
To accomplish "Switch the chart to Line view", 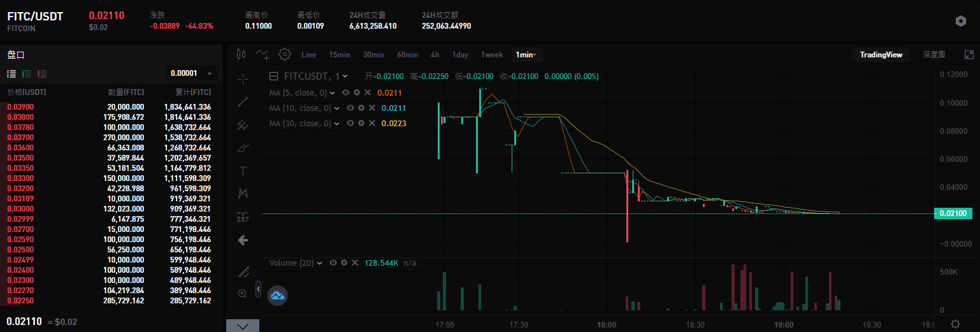I will (308, 55).
